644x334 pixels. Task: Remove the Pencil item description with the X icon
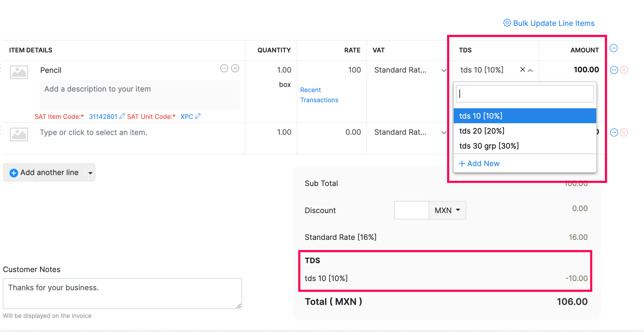[x=235, y=68]
